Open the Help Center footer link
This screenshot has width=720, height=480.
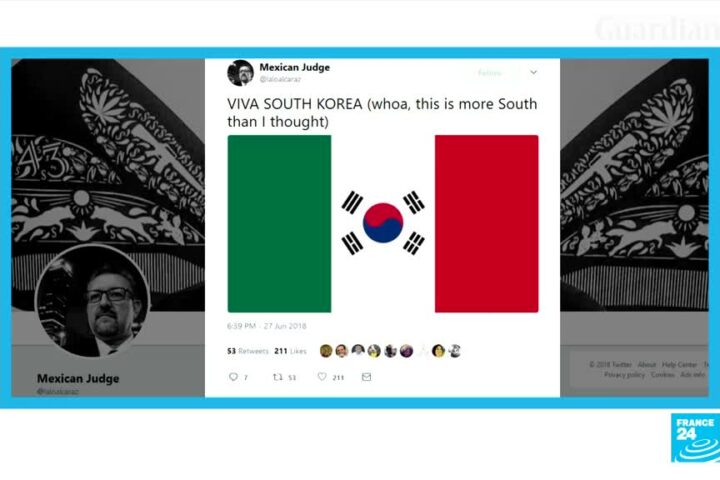click(679, 364)
